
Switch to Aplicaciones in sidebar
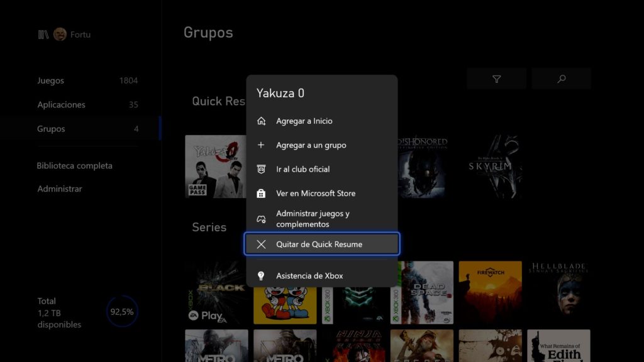tap(87, 105)
